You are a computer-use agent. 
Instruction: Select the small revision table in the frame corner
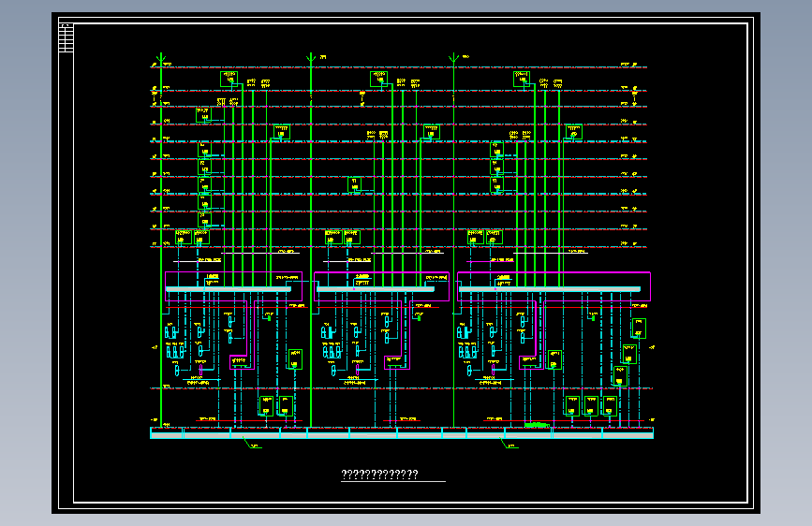coord(66,37)
